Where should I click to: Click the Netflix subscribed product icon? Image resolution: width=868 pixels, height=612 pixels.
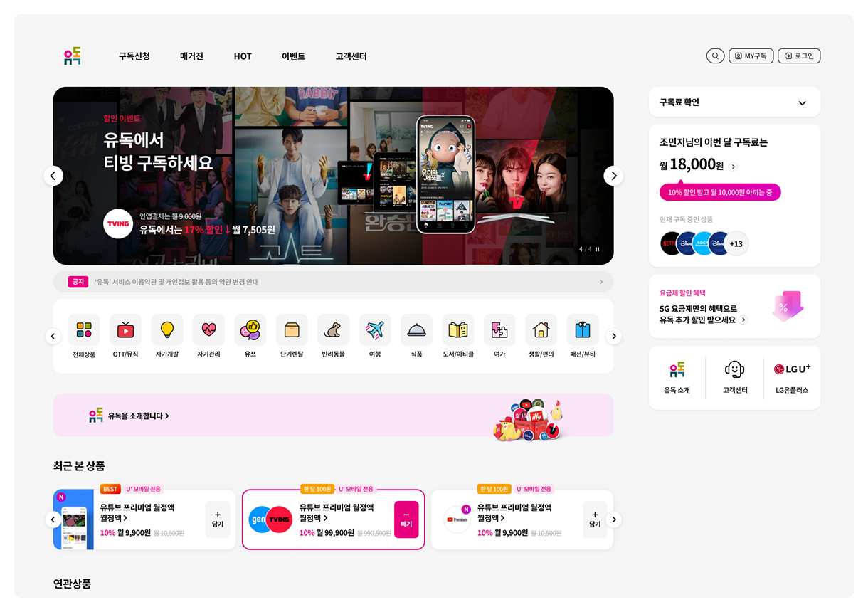pyautogui.click(x=671, y=243)
